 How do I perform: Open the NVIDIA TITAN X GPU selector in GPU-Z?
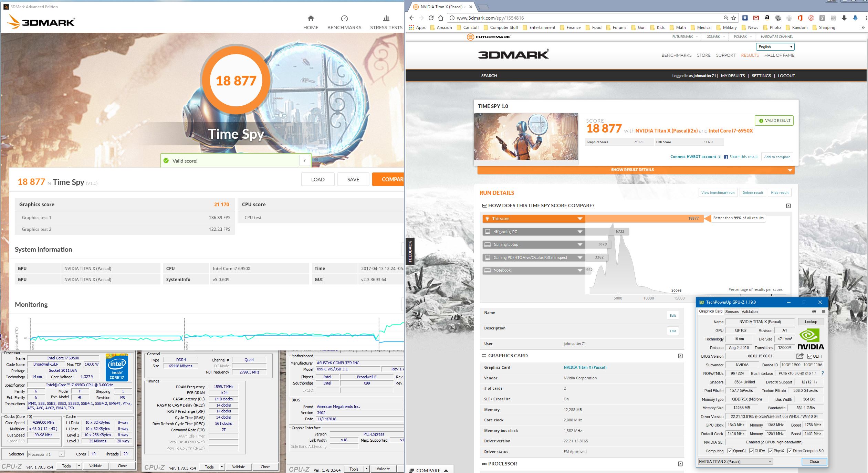click(735, 462)
